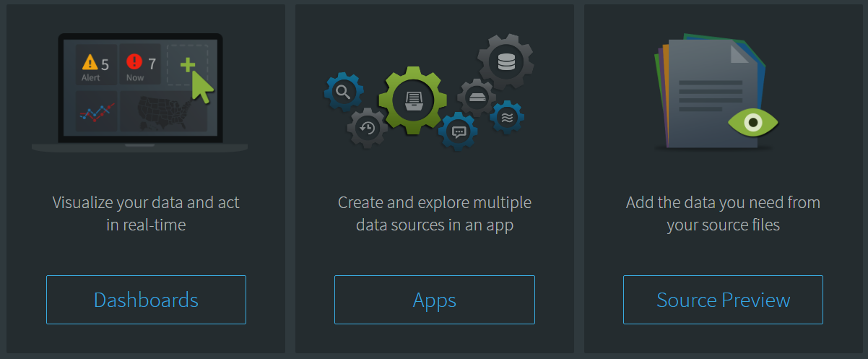Select the US map tile on laptop

point(164,111)
